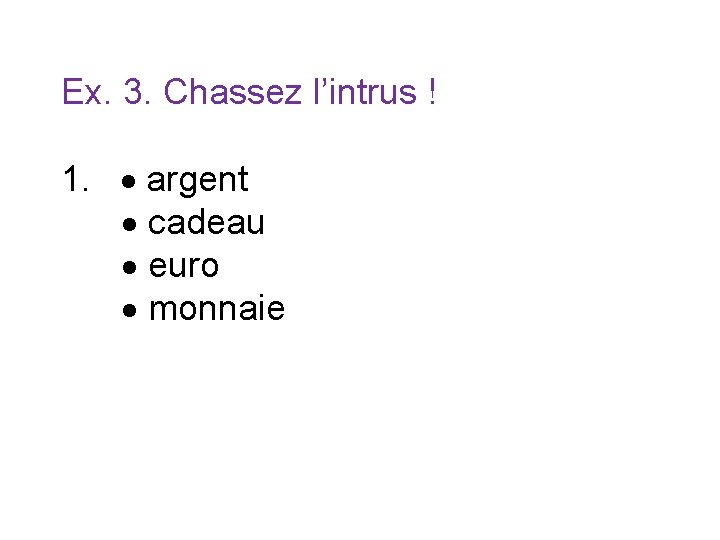
Task: Click the word euro
Action: (x=183, y=267)
